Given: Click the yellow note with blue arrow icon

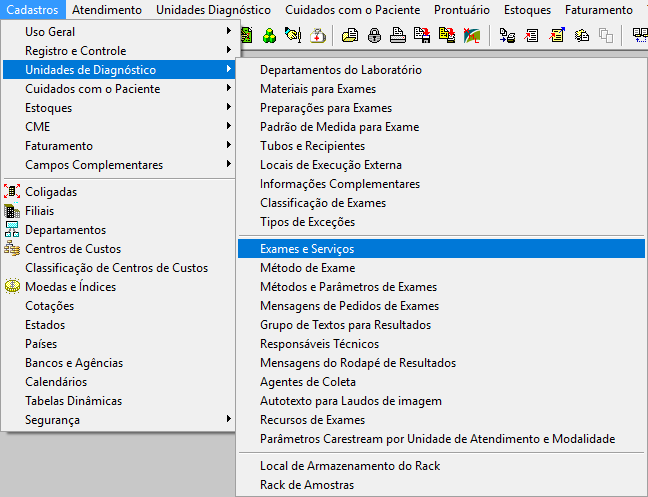Looking at the screenshot, I should tap(557, 36).
